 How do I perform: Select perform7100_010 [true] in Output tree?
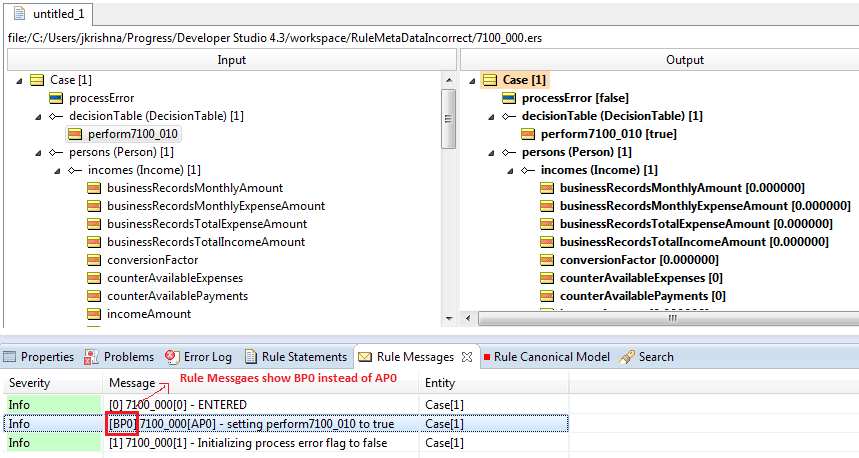[x=609, y=134]
